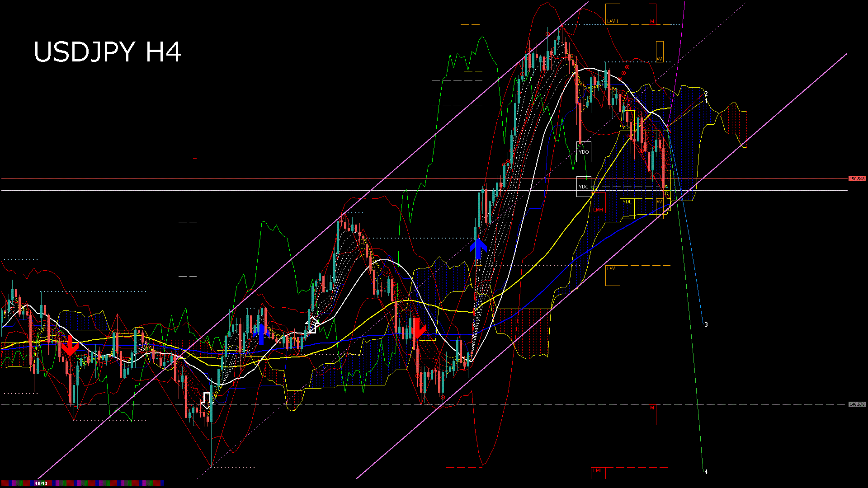Select the YDC label box

(x=584, y=187)
